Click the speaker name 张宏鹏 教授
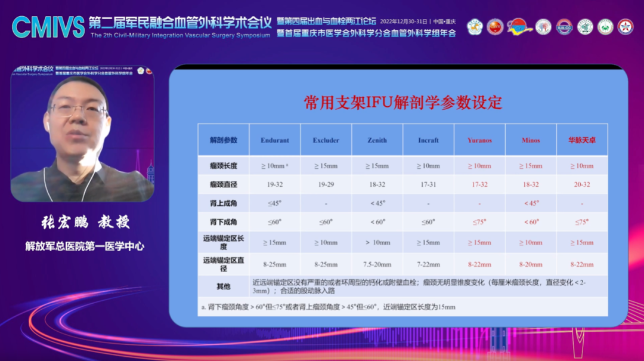Viewport: 644px width, 361px height. point(85,222)
